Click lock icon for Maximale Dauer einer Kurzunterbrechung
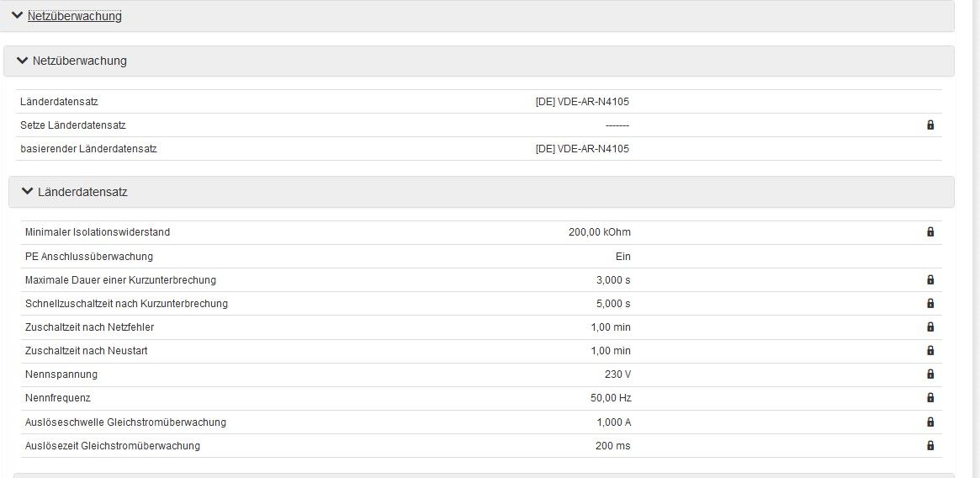This screenshot has width=980, height=478. (930, 280)
